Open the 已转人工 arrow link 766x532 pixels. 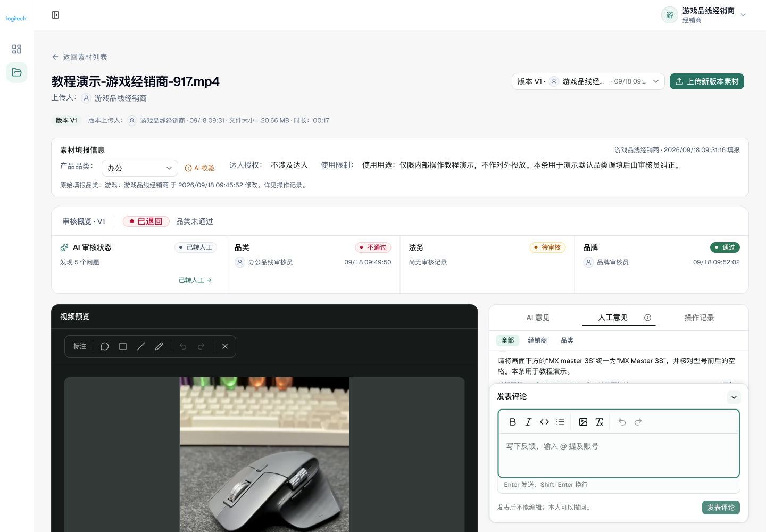(x=195, y=280)
